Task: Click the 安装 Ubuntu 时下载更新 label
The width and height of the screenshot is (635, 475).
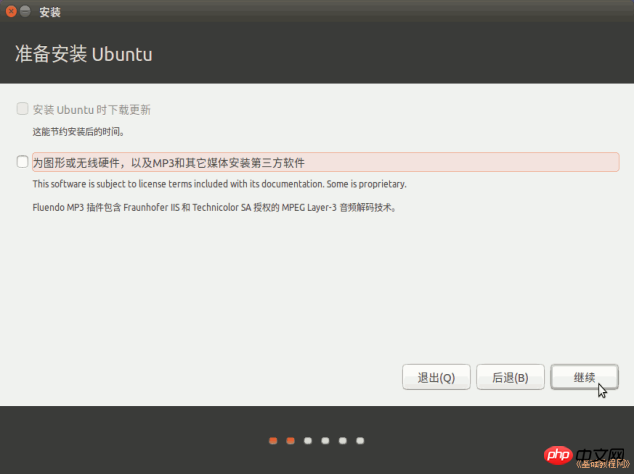Action: (92, 110)
